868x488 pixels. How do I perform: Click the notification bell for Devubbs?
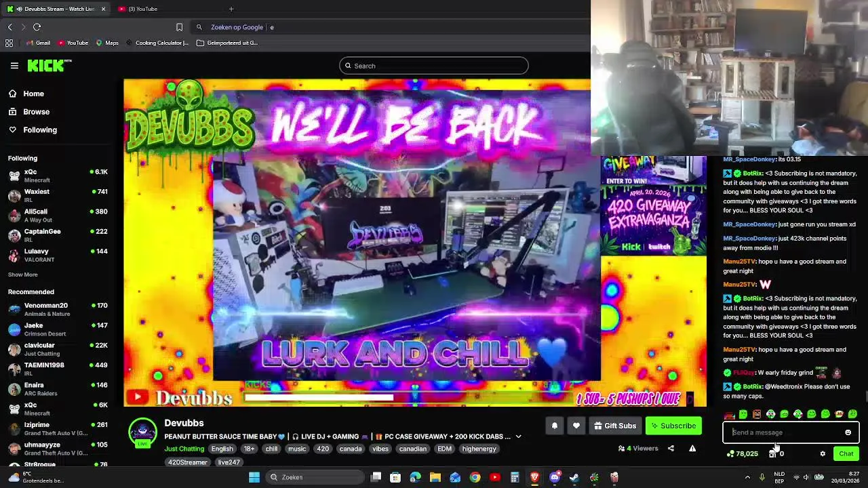[554, 426]
